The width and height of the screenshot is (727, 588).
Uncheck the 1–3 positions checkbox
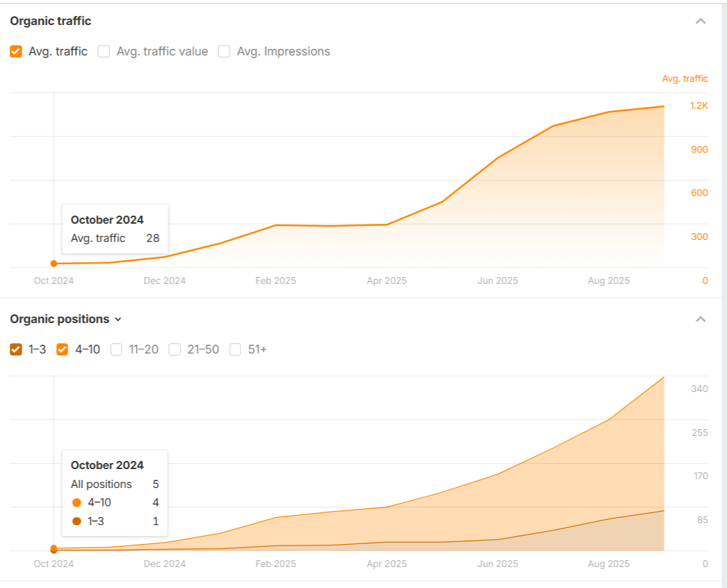[x=16, y=349]
